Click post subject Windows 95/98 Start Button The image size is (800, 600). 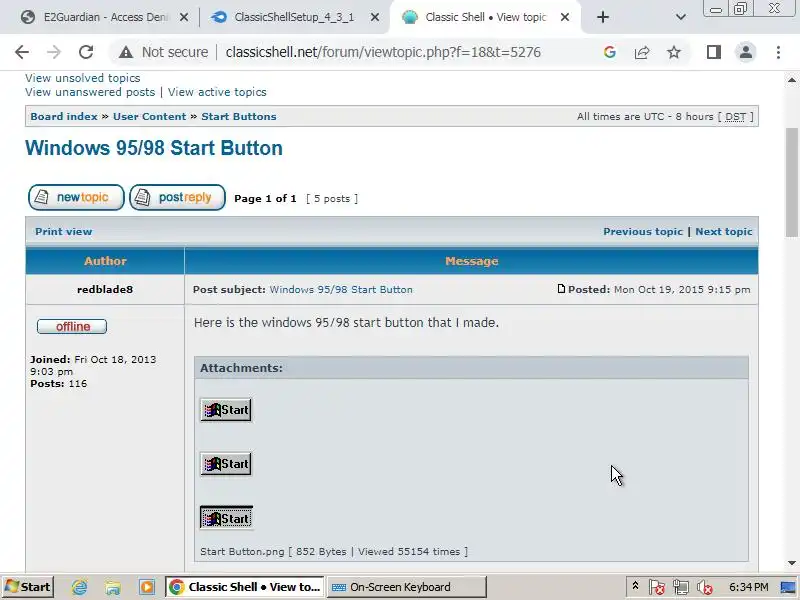click(341, 289)
